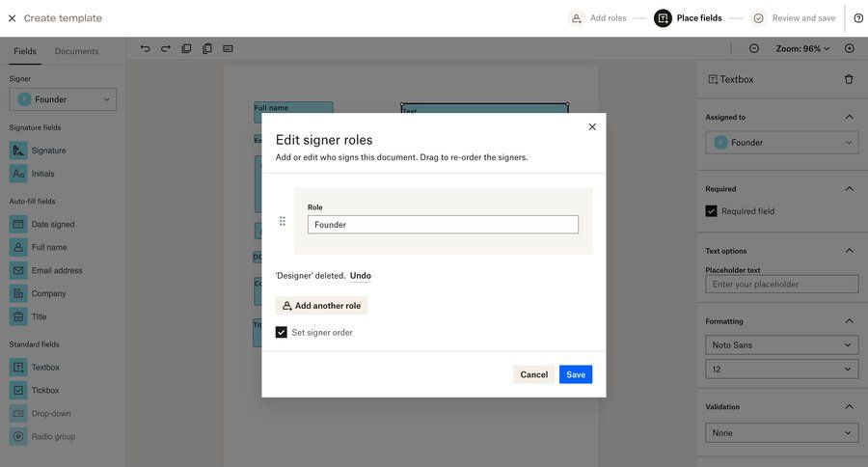The width and height of the screenshot is (868, 467).
Task: Click the Role name input field
Action: click(x=443, y=225)
